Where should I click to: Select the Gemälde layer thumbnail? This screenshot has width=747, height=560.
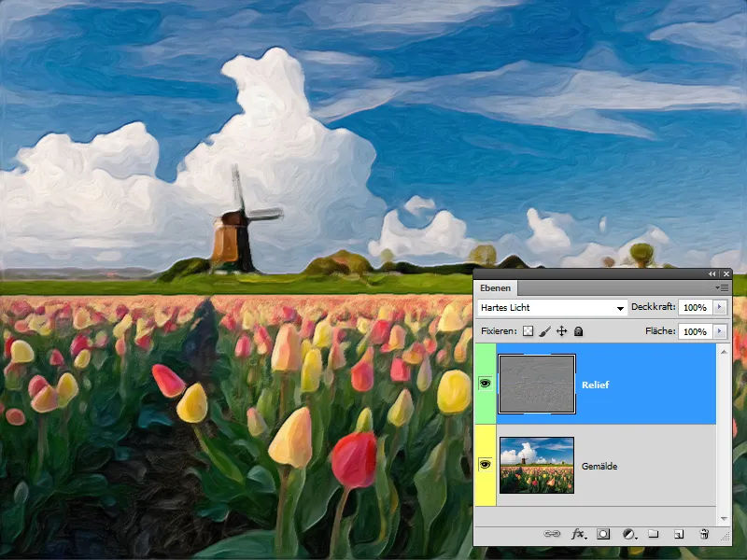(x=537, y=465)
